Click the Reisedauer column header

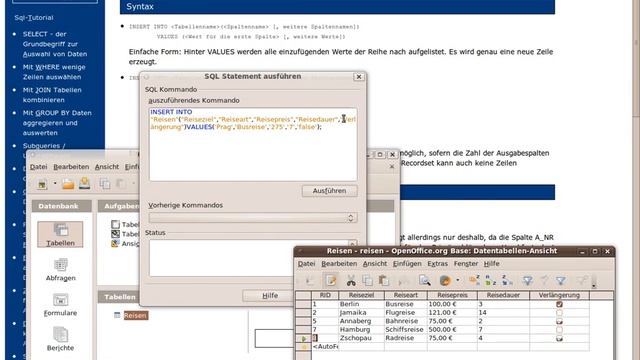(x=503, y=295)
